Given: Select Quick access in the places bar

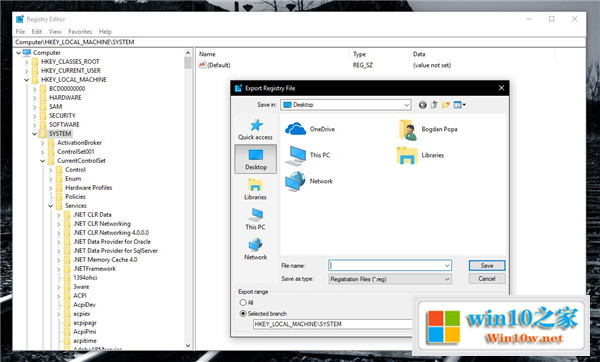Looking at the screenshot, I should pyautogui.click(x=255, y=130).
